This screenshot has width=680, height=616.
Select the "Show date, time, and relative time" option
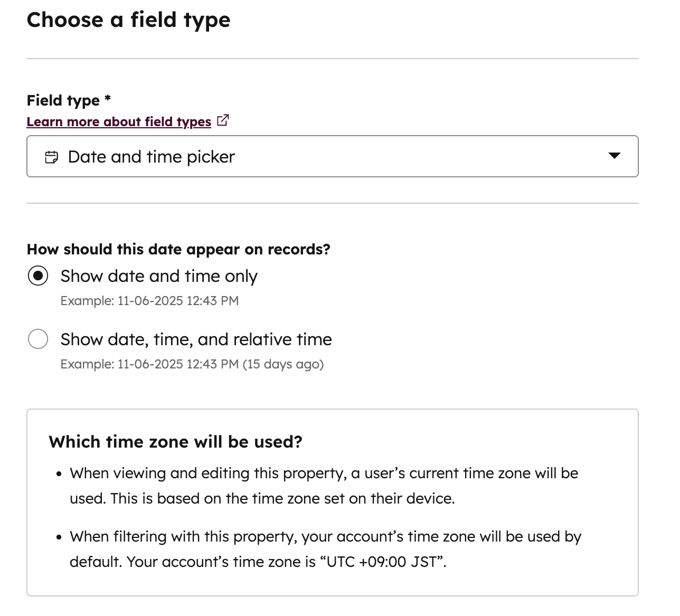click(37, 339)
